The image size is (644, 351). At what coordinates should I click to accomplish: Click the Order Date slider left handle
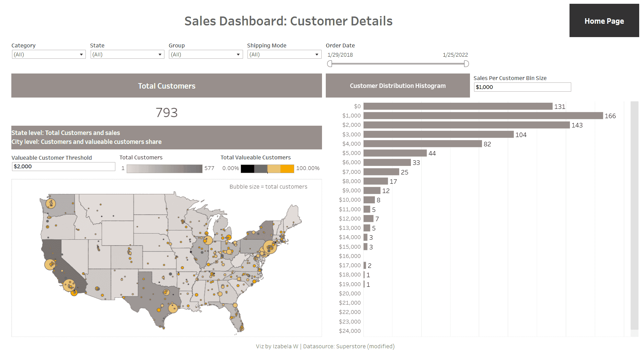[330, 64]
